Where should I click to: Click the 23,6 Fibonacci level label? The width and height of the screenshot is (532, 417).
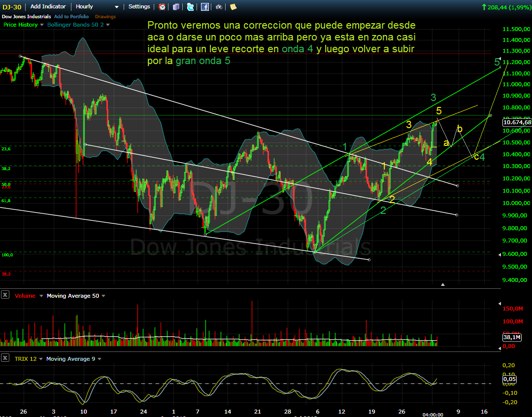point(6,149)
